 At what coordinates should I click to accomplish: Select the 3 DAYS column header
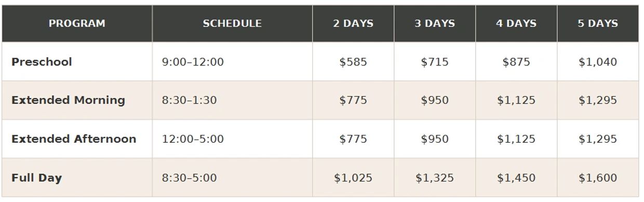(435, 23)
